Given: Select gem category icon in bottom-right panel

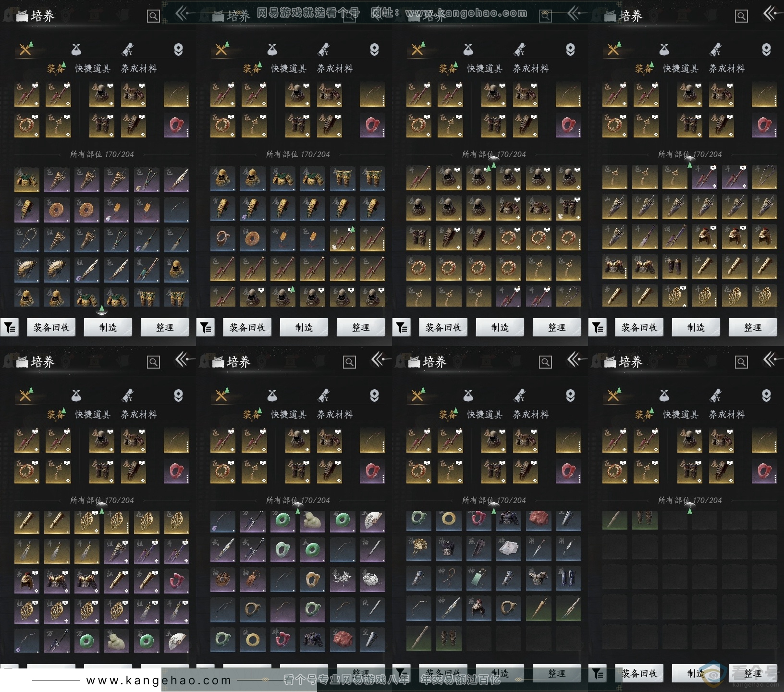Looking at the screenshot, I should tap(766, 395).
